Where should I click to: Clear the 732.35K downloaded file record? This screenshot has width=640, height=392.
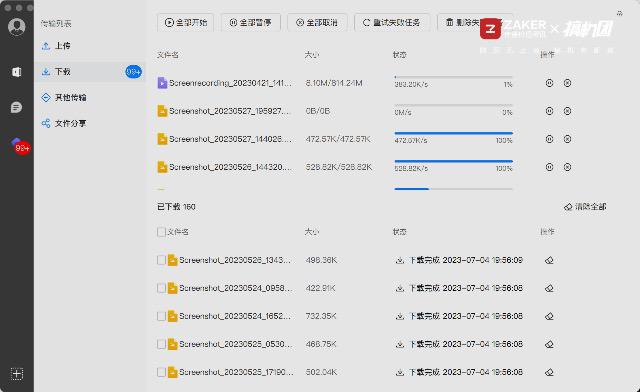click(549, 316)
